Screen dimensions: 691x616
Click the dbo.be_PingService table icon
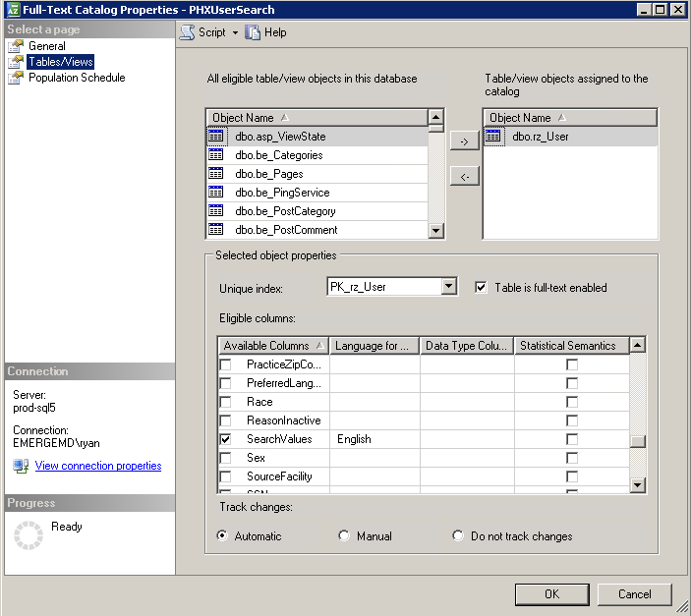click(216, 193)
